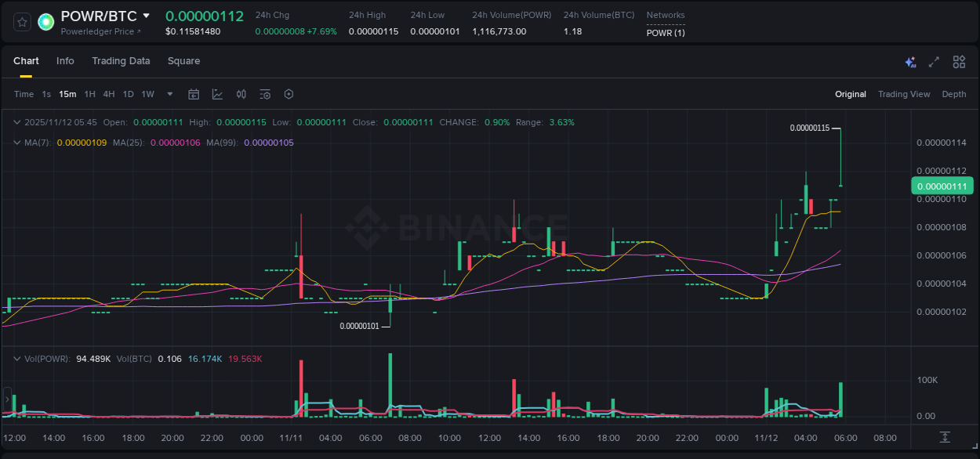Expand the chart to fullscreen with arrows icon
This screenshot has height=459, width=980.
click(934, 61)
